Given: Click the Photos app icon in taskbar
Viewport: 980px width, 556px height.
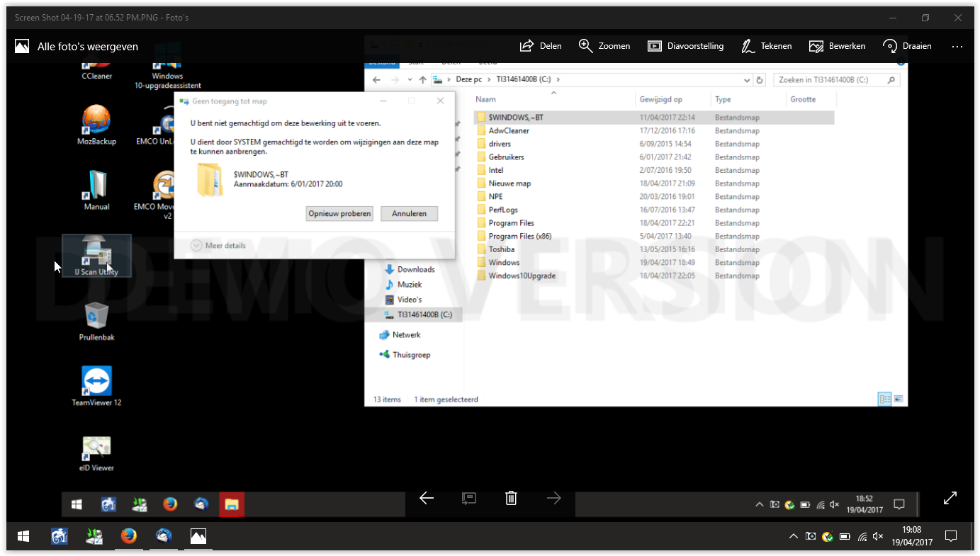Looking at the screenshot, I should coord(198,536).
